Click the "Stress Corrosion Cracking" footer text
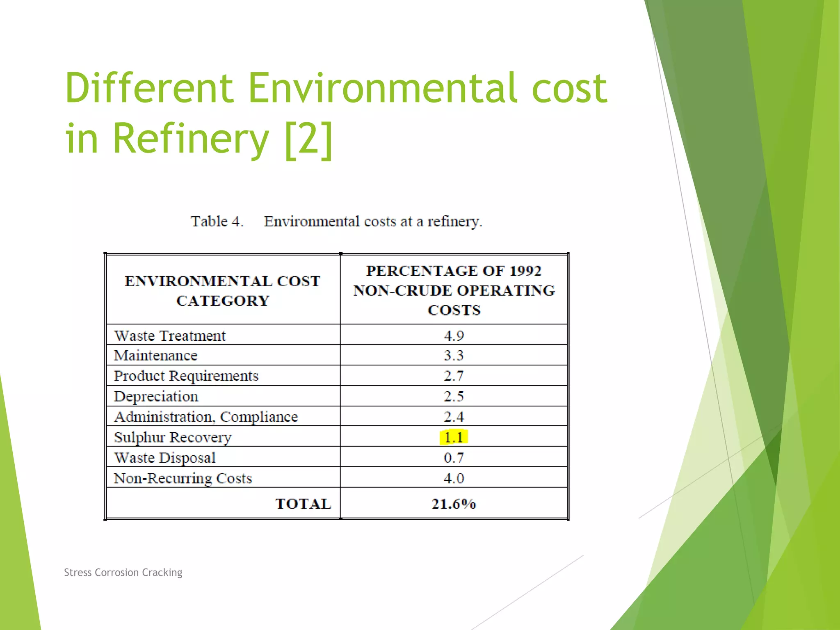Viewport: 840px width, 630px height. 123,572
